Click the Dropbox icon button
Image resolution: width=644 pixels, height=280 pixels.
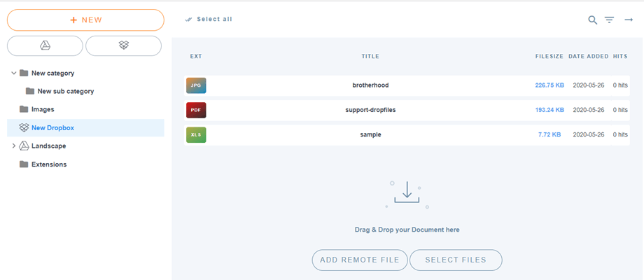pos(124,45)
